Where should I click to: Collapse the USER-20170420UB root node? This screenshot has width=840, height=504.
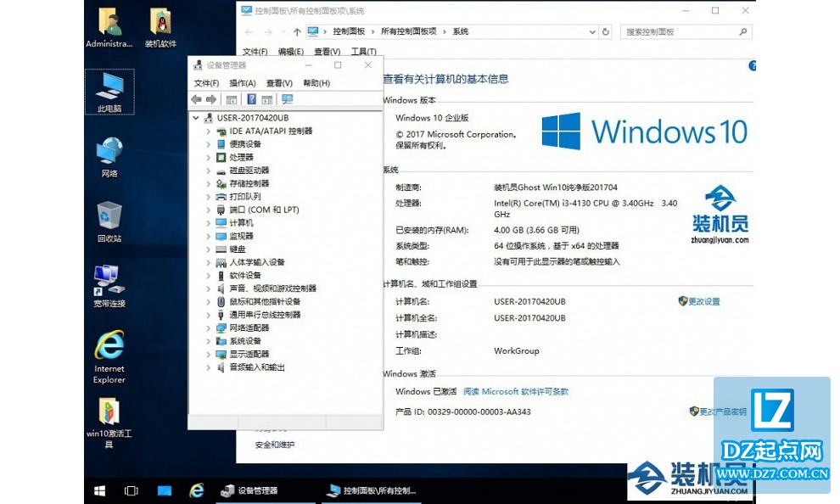pos(196,118)
